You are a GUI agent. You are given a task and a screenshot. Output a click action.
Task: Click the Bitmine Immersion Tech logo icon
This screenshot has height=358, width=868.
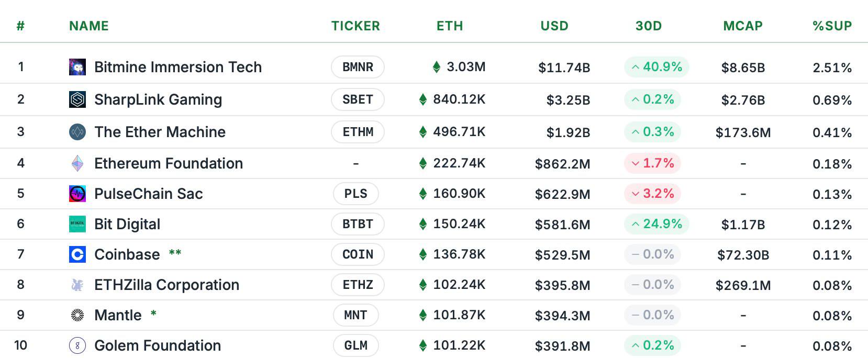77,67
